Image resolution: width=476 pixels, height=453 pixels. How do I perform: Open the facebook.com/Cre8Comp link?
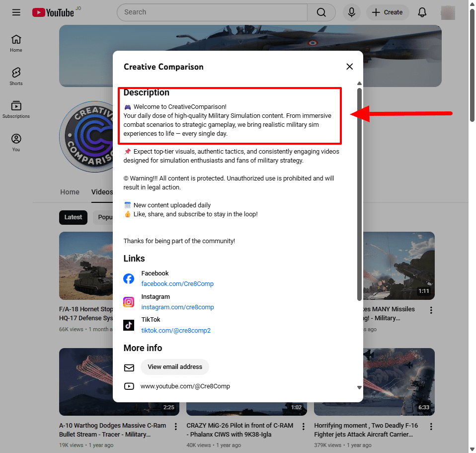tap(177, 284)
